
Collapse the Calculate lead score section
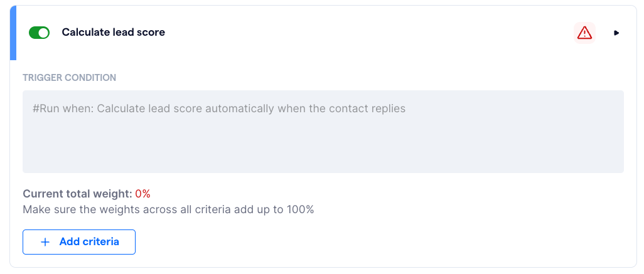pyautogui.click(x=616, y=33)
